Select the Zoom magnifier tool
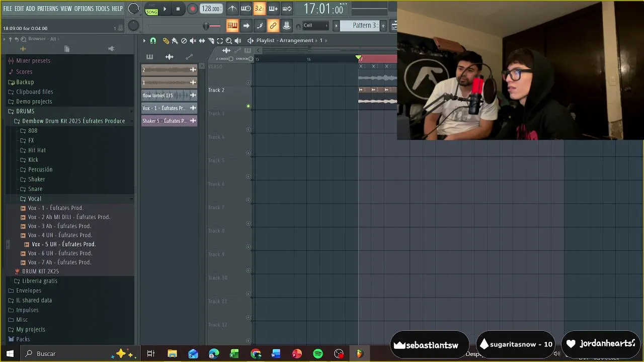The image size is (644, 362). click(x=229, y=41)
